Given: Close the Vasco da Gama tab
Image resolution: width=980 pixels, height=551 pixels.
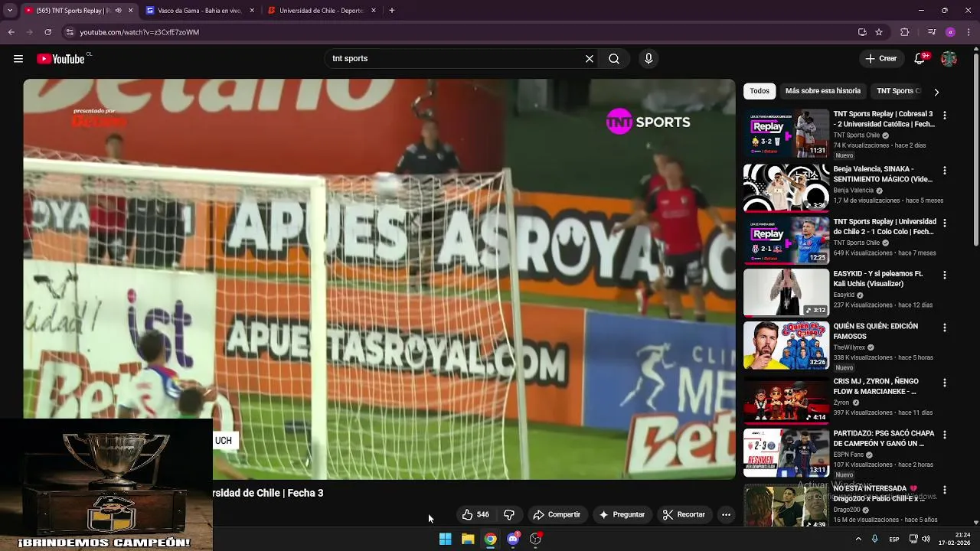Looking at the screenshot, I should coord(252,11).
